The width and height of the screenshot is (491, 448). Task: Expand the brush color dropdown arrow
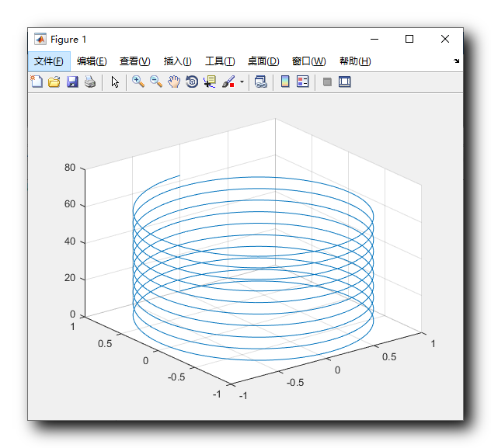[242, 82]
